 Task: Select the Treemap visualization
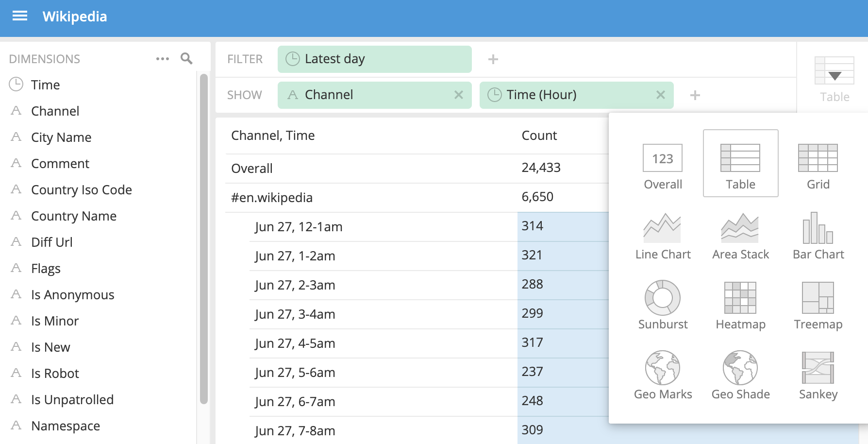pyautogui.click(x=818, y=307)
